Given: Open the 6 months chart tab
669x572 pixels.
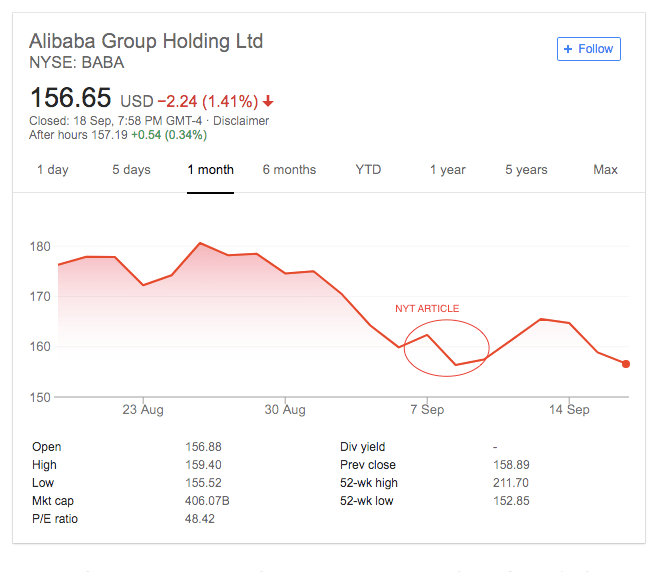Looking at the screenshot, I should (289, 170).
